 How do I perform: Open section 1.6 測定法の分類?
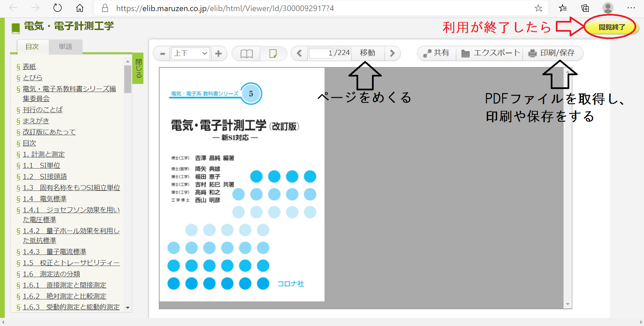[51, 274]
